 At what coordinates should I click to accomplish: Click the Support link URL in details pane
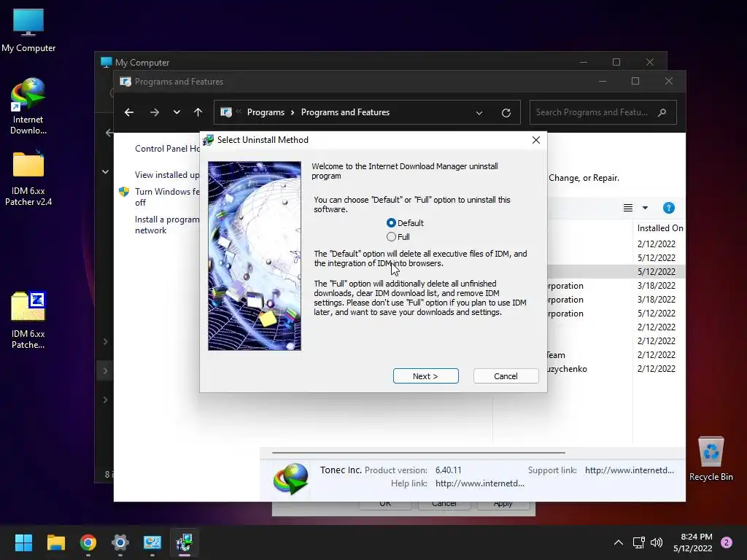click(x=630, y=470)
